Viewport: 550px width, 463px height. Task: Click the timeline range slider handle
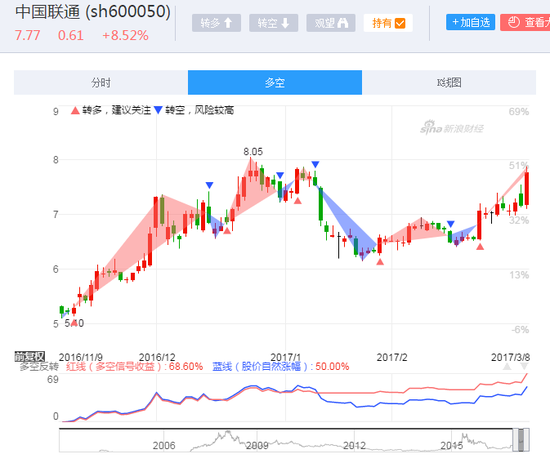(521, 440)
